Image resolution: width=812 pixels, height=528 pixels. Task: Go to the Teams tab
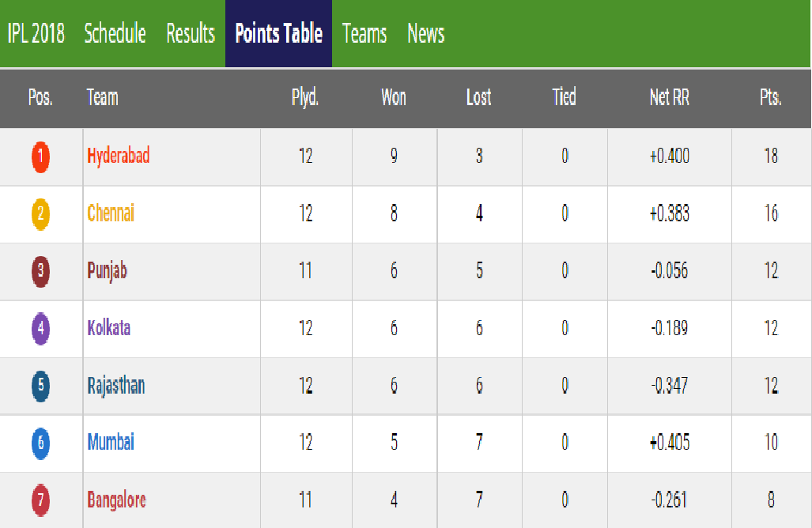(x=364, y=34)
